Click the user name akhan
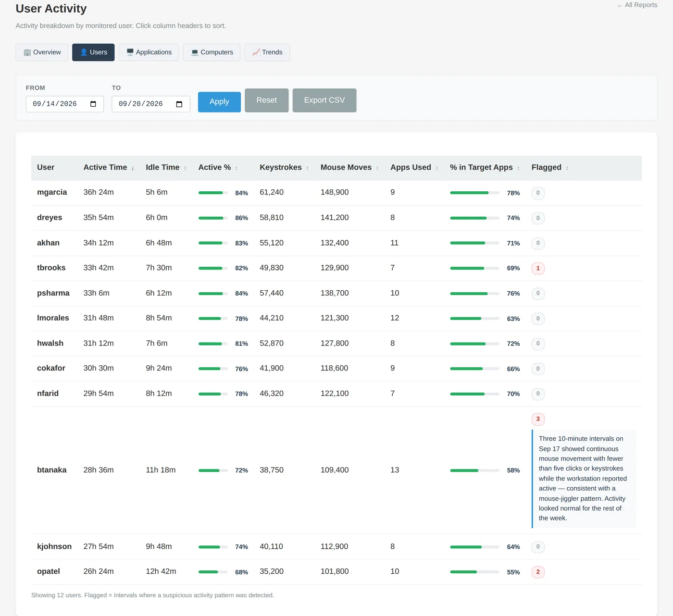 click(48, 243)
